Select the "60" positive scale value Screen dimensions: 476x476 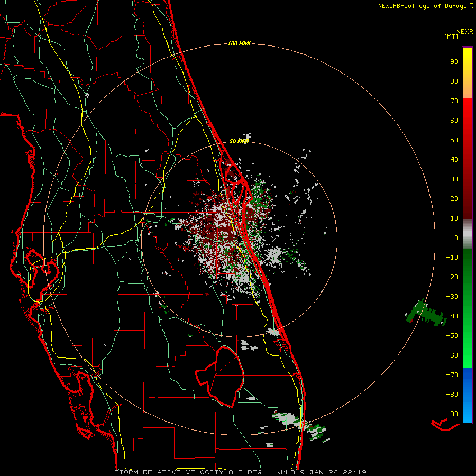pyautogui.click(x=454, y=121)
